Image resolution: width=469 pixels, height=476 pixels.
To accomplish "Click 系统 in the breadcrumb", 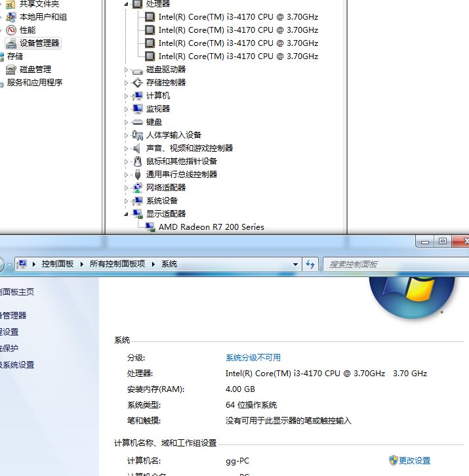I will 169,264.
